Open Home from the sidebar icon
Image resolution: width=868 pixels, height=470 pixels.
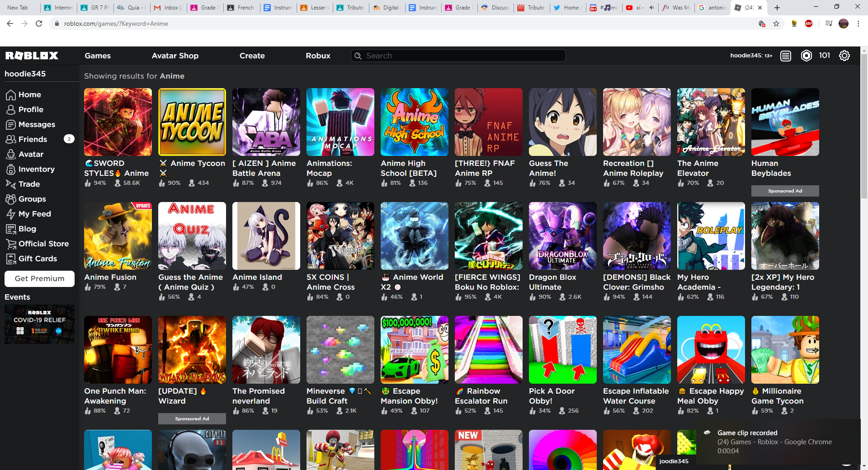pos(11,95)
